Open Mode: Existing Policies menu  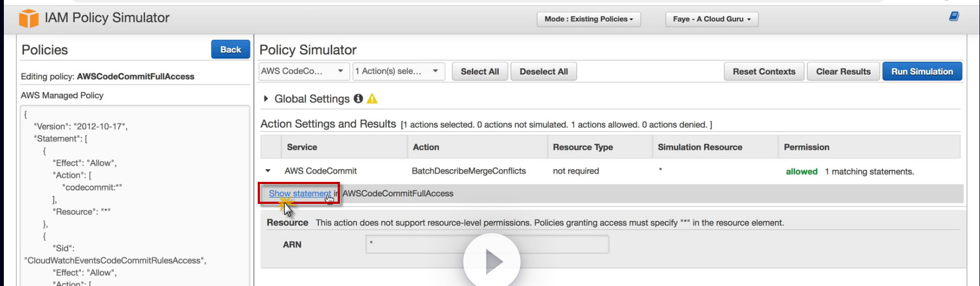point(588,19)
